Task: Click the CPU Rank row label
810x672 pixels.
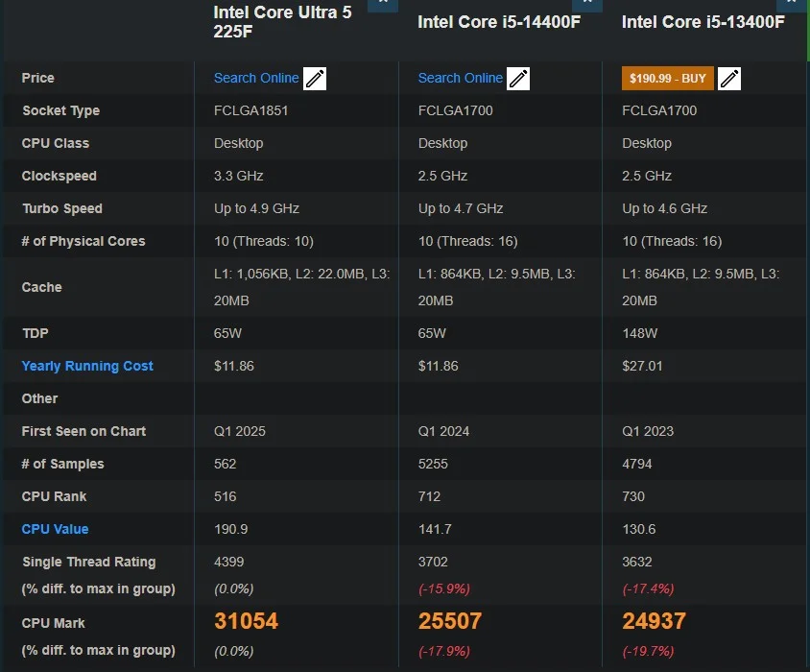Action: point(55,496)
